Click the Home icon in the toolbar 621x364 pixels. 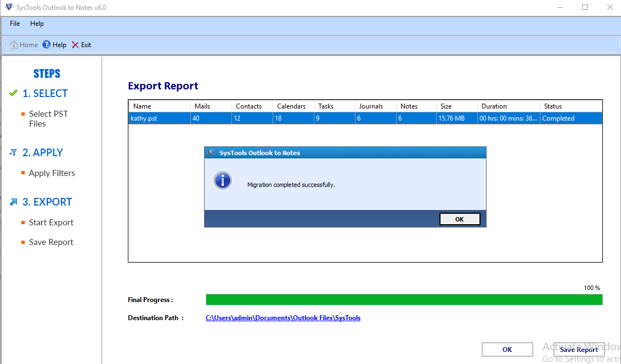coord(14,45)
